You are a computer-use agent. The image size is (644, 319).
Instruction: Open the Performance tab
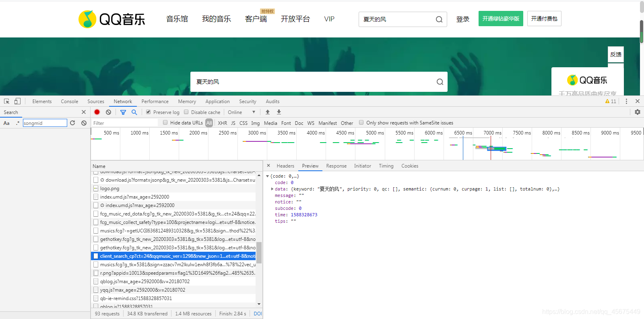point(155,101)
